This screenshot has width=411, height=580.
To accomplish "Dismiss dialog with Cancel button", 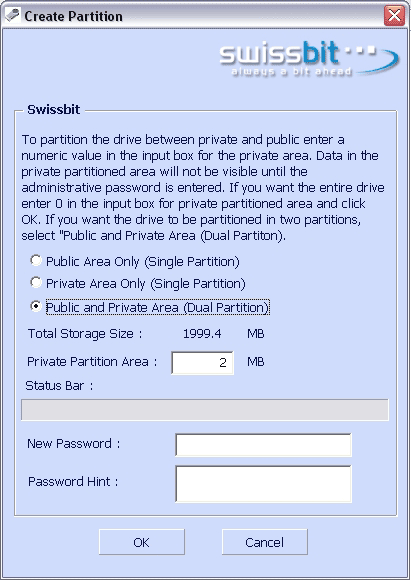I will point(265,542).
